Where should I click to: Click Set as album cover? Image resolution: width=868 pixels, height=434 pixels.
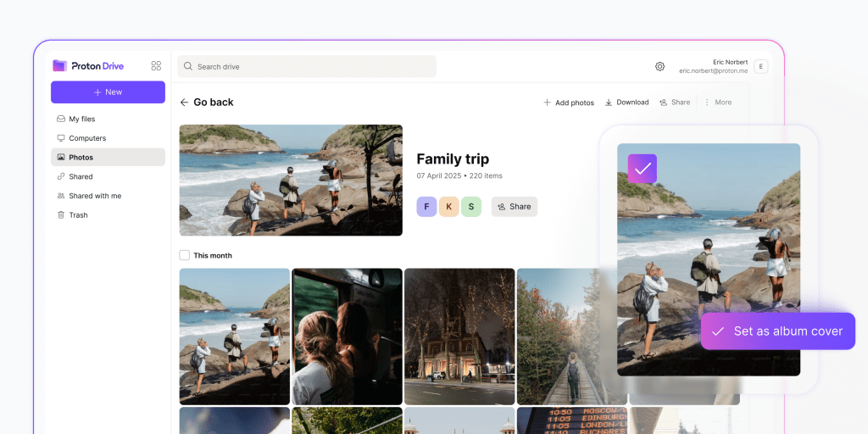pos(778,331)
